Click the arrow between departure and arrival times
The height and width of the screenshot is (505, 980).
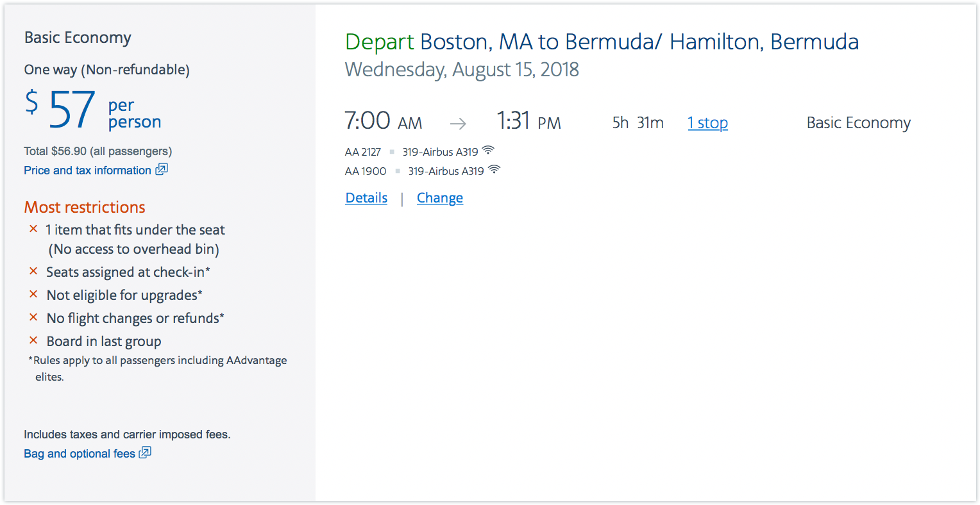458,123
